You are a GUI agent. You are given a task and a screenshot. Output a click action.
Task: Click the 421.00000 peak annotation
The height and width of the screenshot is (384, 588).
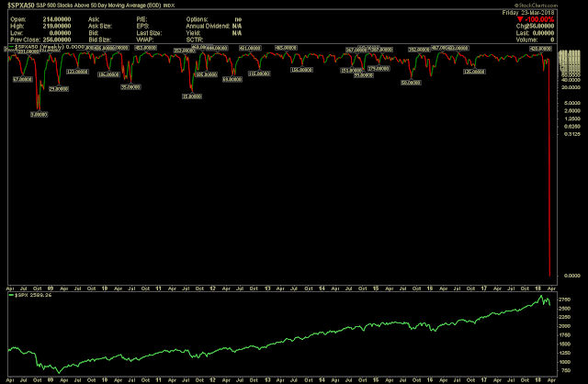pos(250,48)
